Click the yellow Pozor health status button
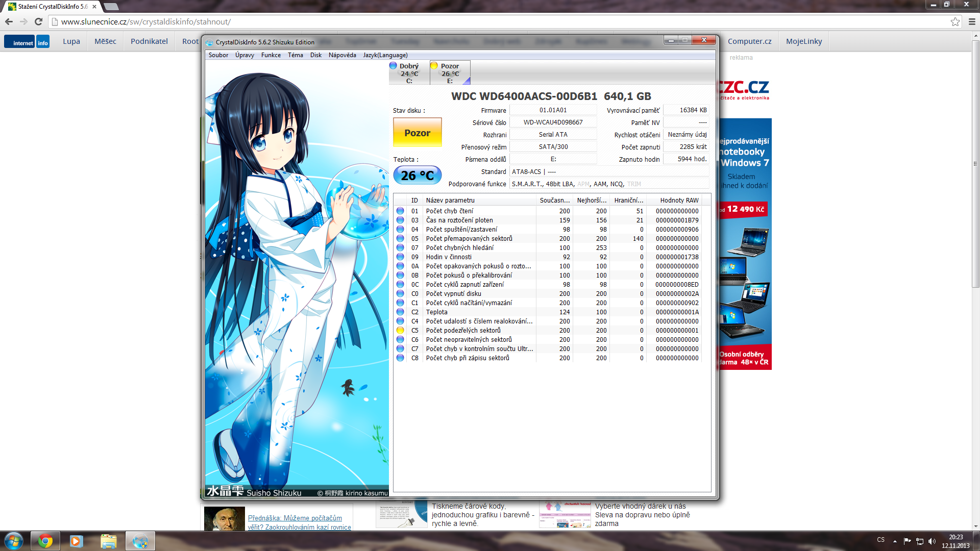Screen dimensions: 980x551 click(x=417, y=133)
